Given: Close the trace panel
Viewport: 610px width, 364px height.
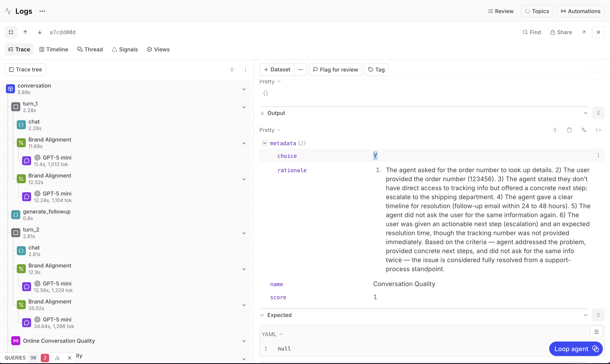Looking at the screenshot, I should coord(598,32).
